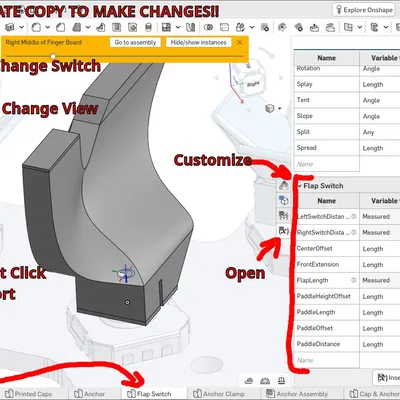Image resolution: width=400 pixels, height=400 pixels.
Task: Select the Shell tool
Action: [116, 27]
